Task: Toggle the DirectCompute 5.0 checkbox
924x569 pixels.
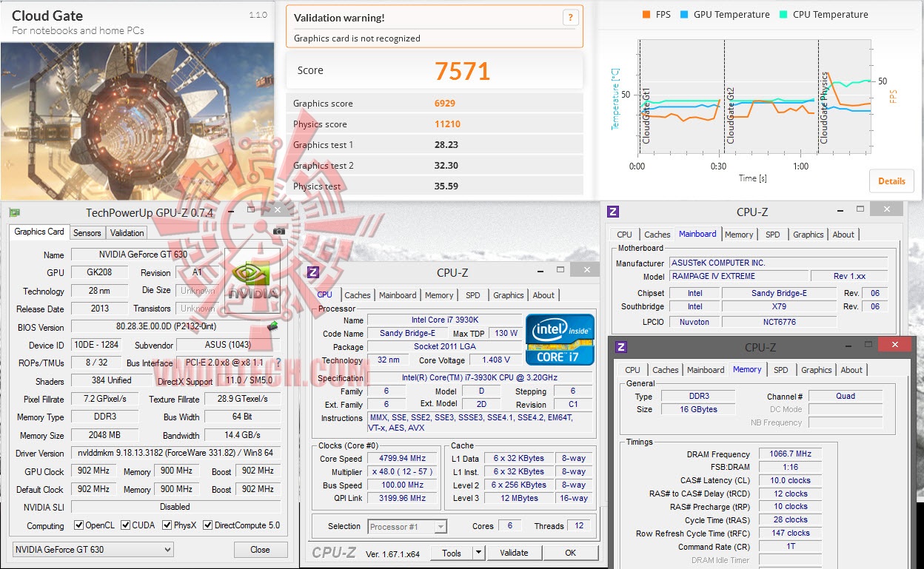Action: pyautogui.click(x=208, y=525)
